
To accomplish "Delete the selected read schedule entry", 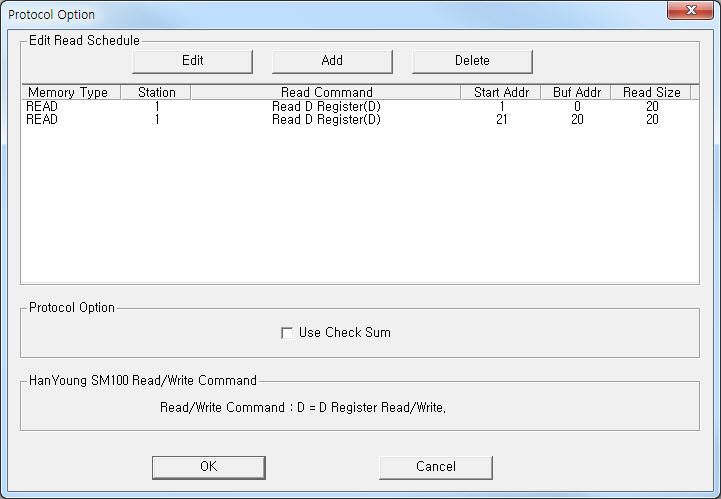I will pos(472,61).
